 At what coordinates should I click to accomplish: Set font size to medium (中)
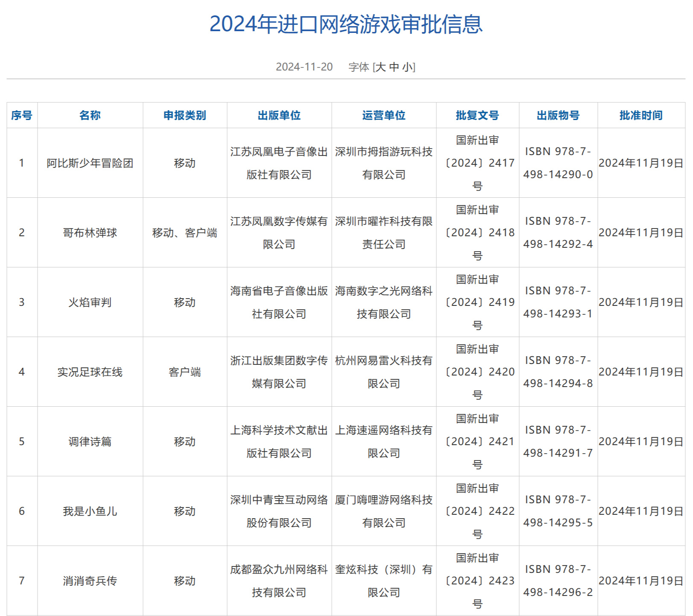[394, 67]
